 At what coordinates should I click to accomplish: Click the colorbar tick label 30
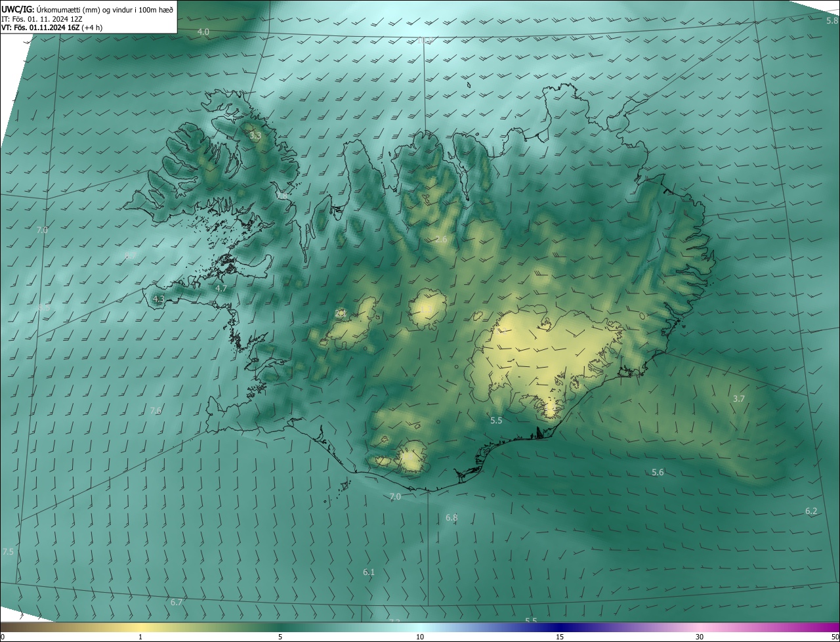(x=700, y=637)
